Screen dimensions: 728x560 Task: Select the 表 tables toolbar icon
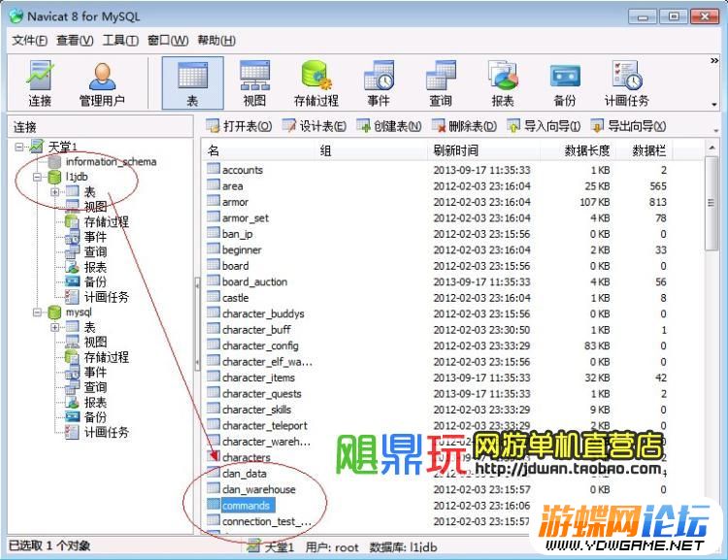(192, 83)
